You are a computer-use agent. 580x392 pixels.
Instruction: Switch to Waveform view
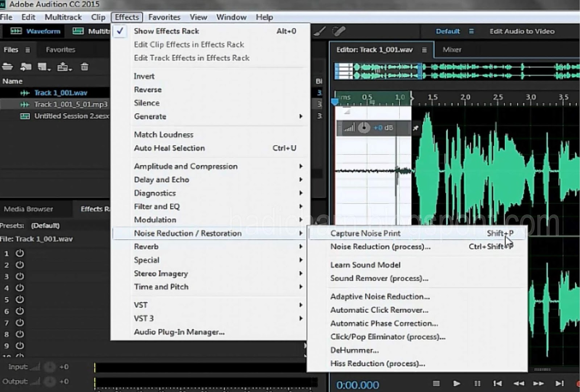click(35, 31)
